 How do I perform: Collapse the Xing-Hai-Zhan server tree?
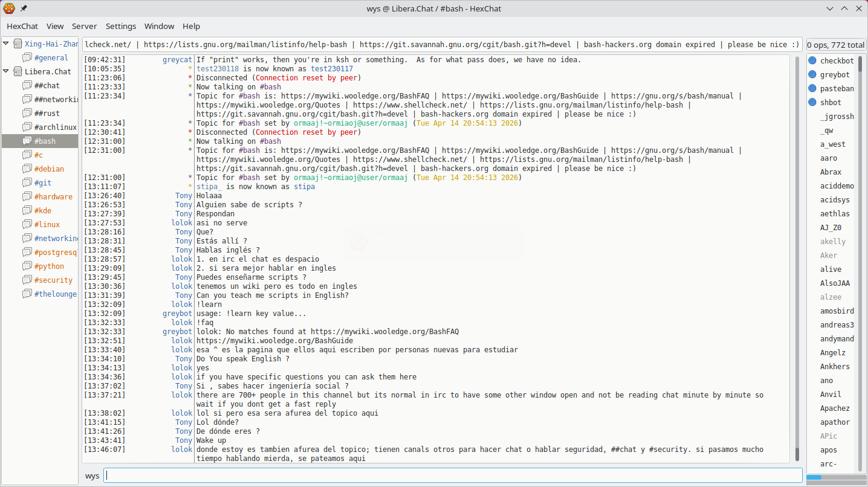6,44
